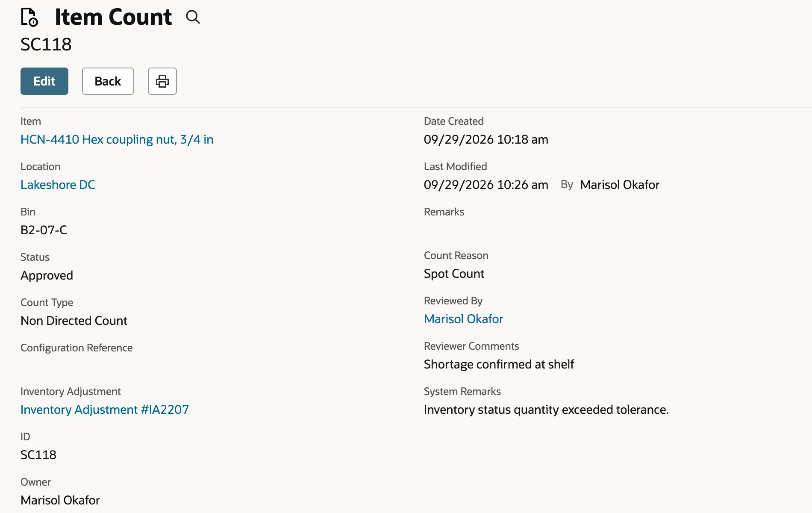This screenshot has height=513, width=812.
Task: Click the Edit button
Action: click(x=44, y=81)
